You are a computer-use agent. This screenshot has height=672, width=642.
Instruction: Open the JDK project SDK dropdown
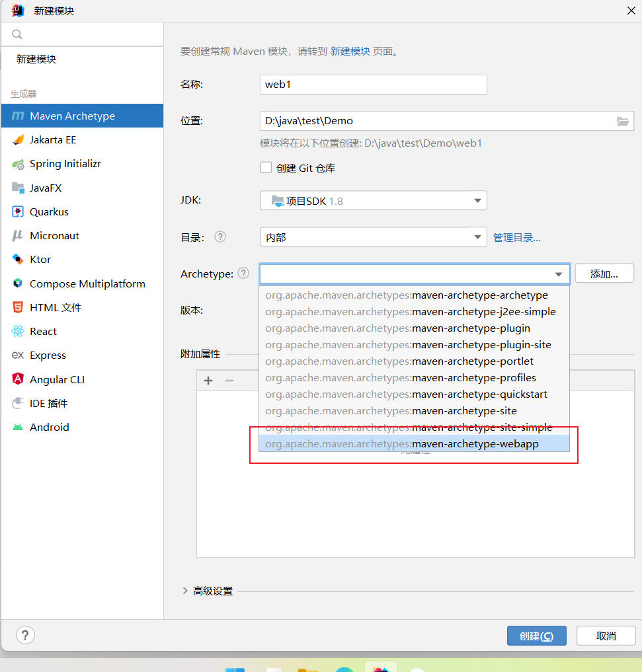(x=373, y=201)
